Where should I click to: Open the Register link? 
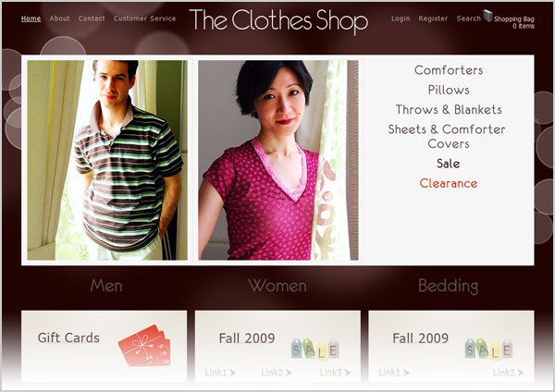(433, 18)
